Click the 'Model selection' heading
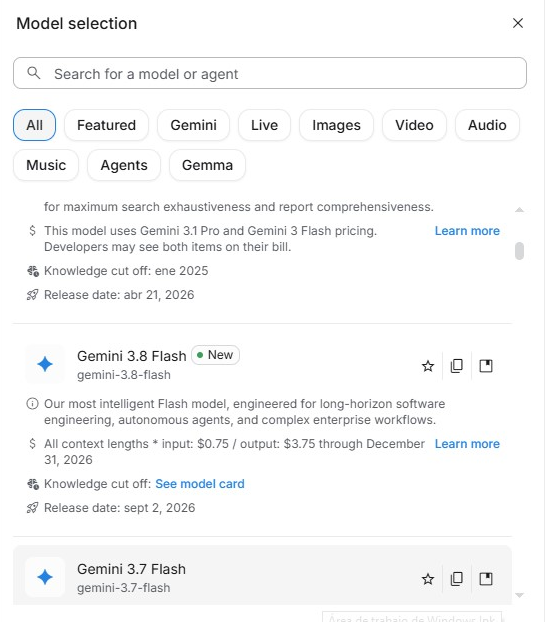This screenshot has width=545, height=622. (77, 23)
